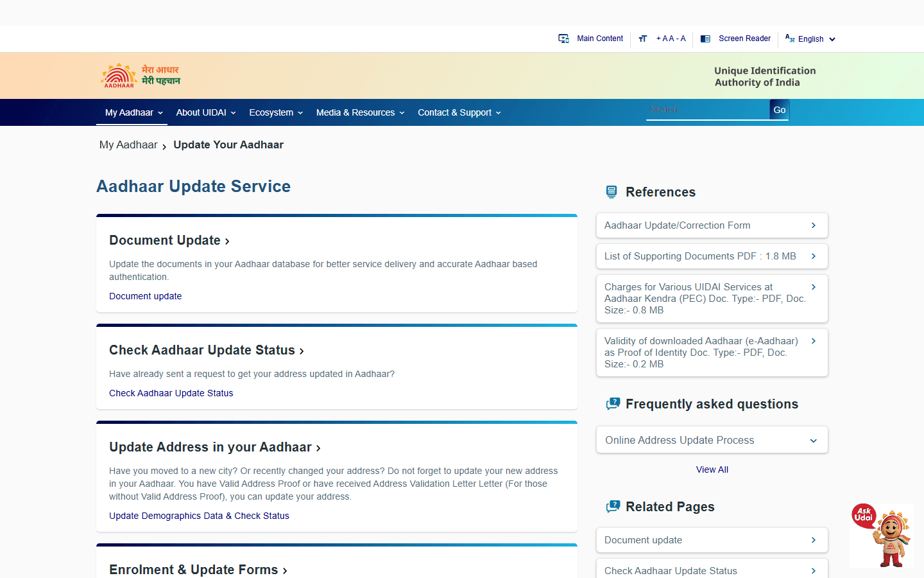Open Update Address in your Aadhaar heading
This screenshot has width=924, height=578.
click(215, 447)
